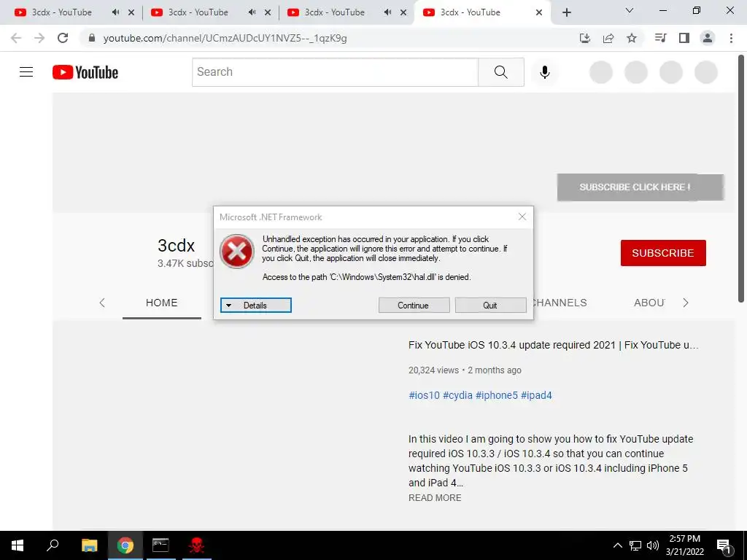This screenshot has height=560, width=747.
Task: Open Windows Start menu
Action: tap(18, 545)
